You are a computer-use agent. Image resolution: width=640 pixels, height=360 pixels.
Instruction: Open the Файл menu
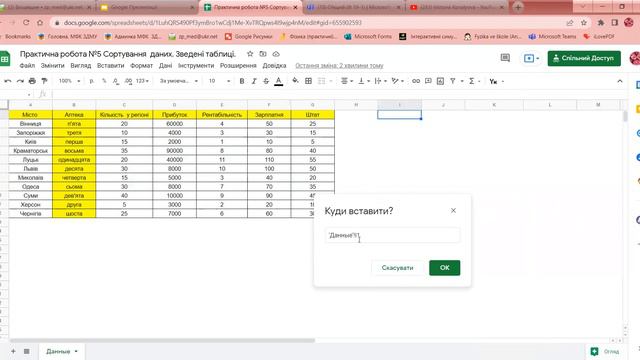tap(27, 65)
